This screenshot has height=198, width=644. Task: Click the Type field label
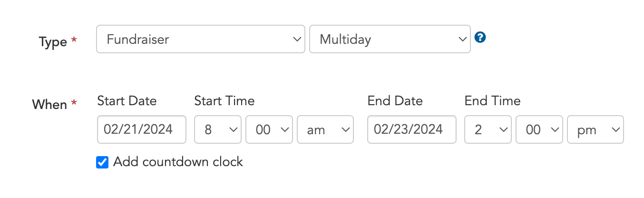point(52,42)
